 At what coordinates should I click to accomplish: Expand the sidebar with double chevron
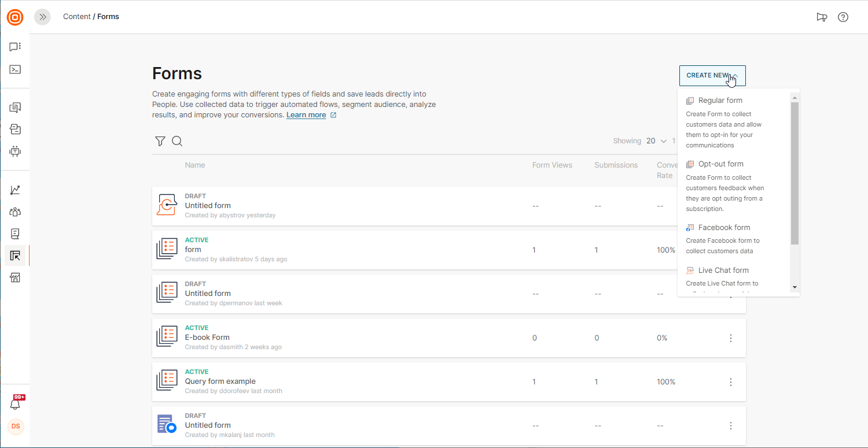click(42, 17)
